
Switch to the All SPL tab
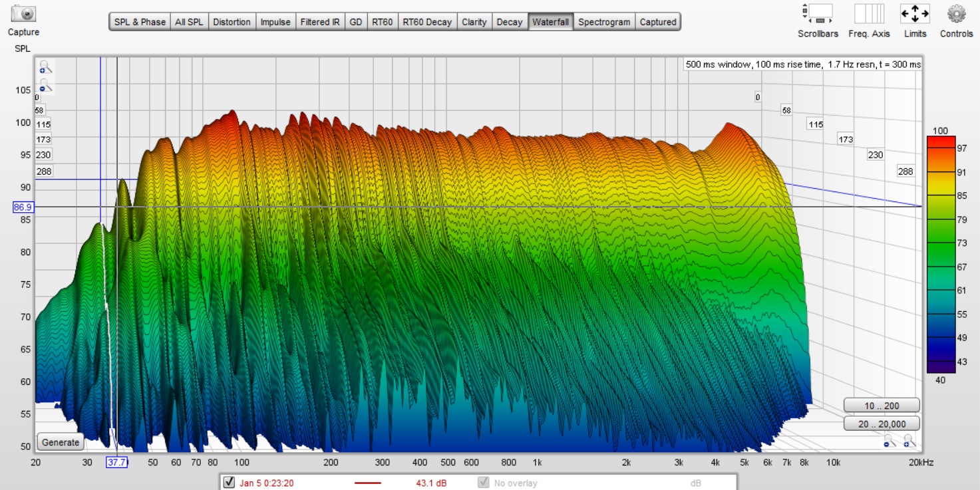189,22
